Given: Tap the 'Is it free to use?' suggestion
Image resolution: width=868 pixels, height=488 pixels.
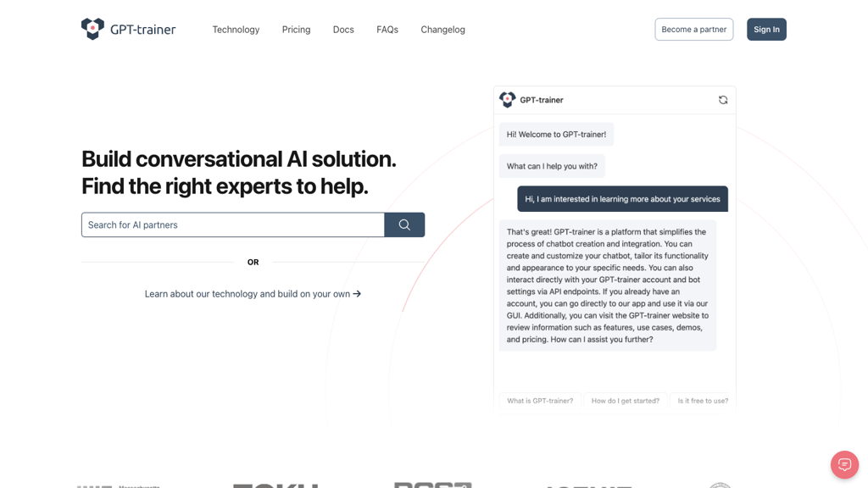Looking at the screenshot, I should coord(703,401).
